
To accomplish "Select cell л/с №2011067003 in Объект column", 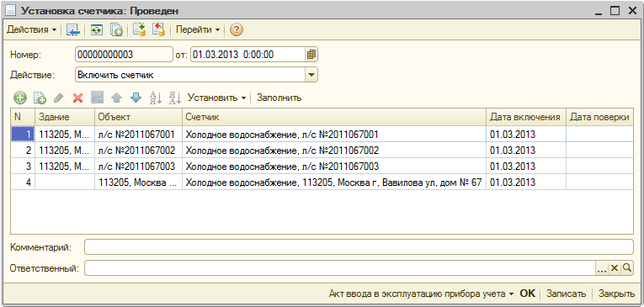I will click(138, 167).
